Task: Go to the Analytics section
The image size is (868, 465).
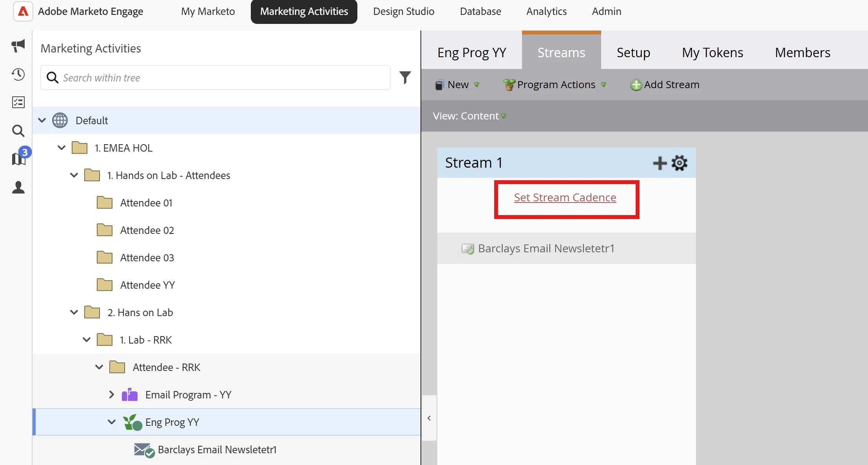Action: [x=546, y=11]
